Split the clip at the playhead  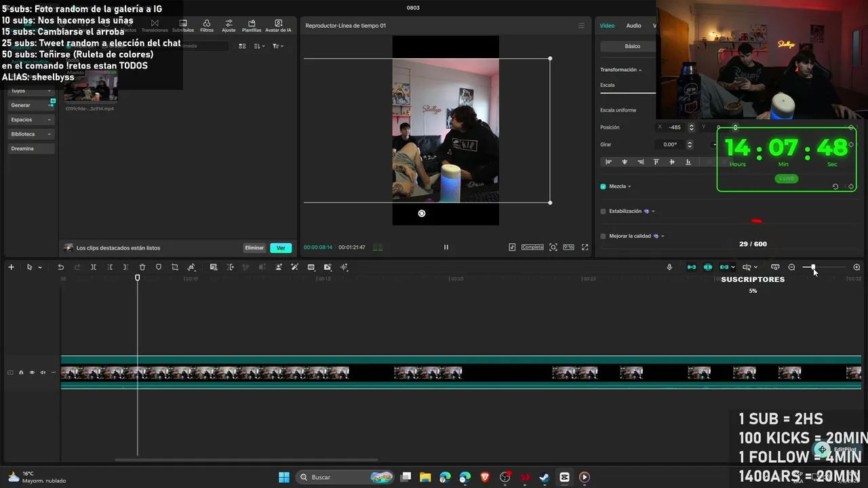click(94, 267)
